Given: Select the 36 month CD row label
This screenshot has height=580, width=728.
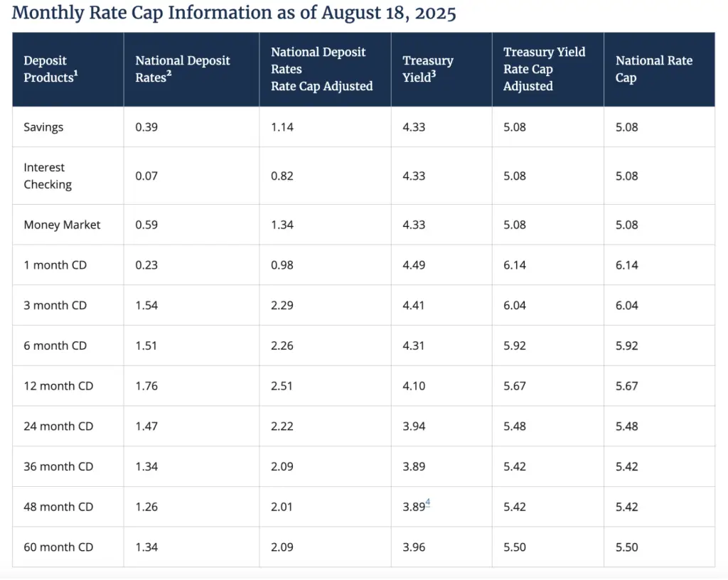Looking at the screenshot, I should point(58,467).
